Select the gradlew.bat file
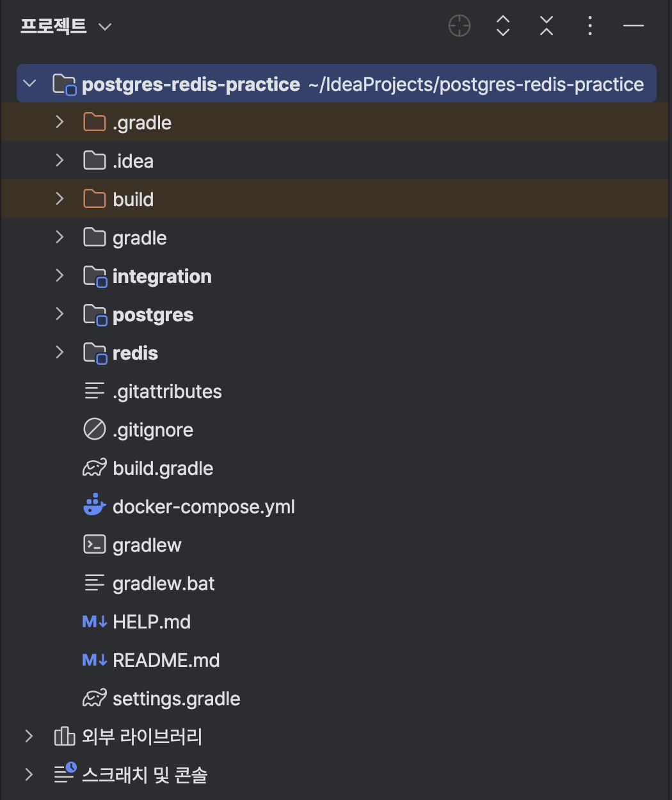Viewport: 672px width, 800px height. (335, 583)
